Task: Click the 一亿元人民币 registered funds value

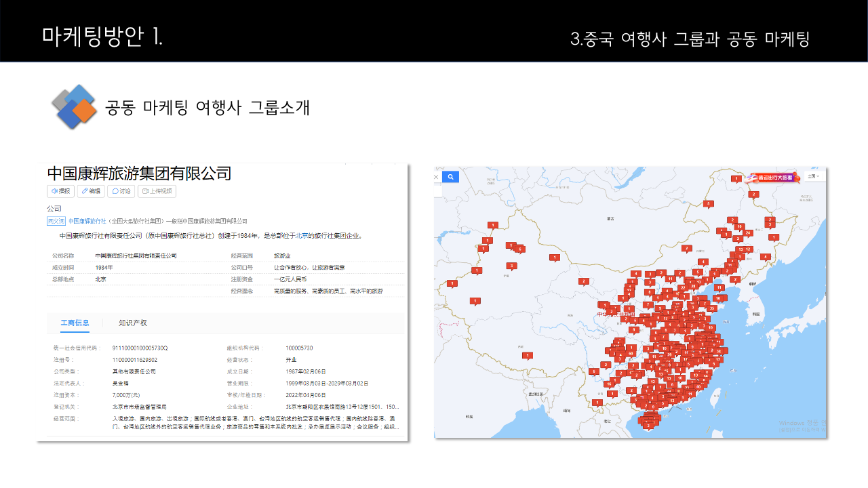Action: coord(290,279)
